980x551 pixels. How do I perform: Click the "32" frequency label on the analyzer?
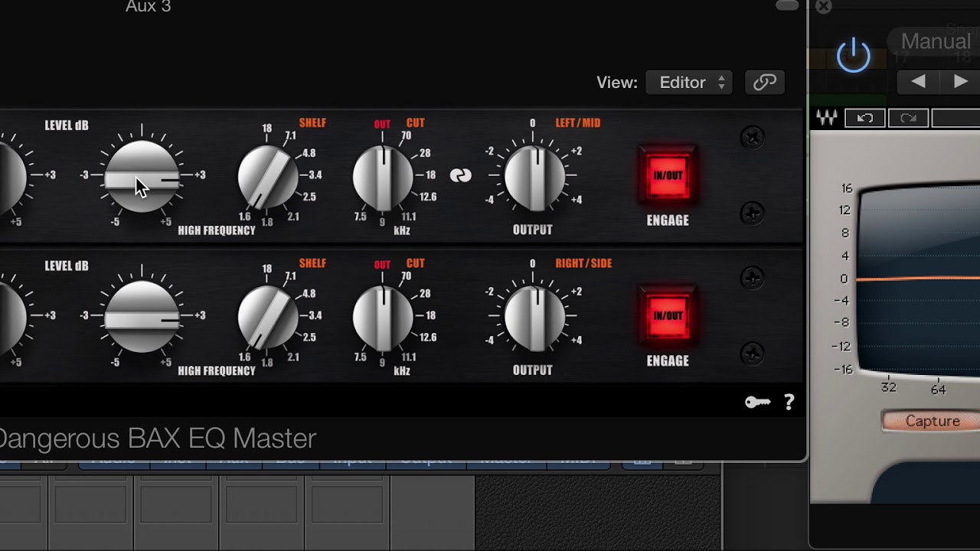[888, 387]
